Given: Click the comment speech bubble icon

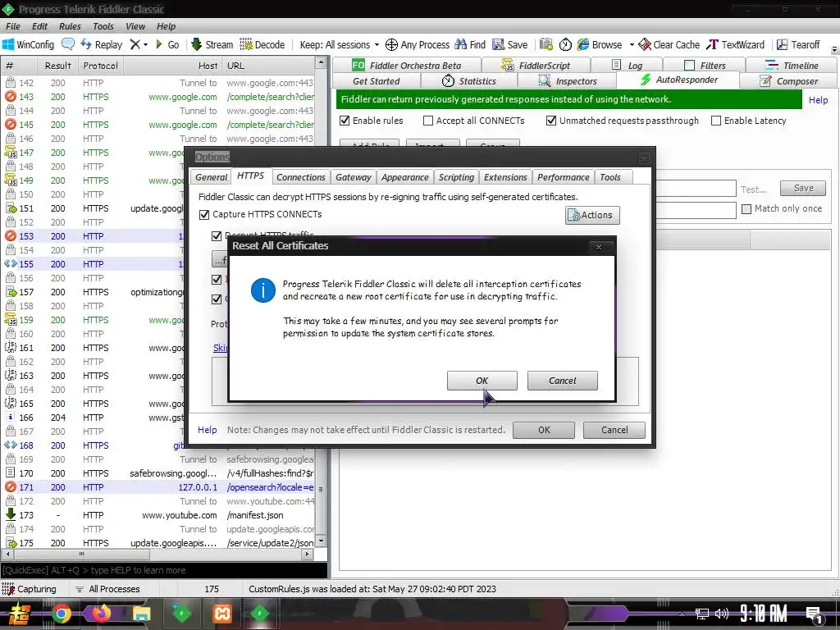Looking at the screenshot, I should (x=68, y=44).
